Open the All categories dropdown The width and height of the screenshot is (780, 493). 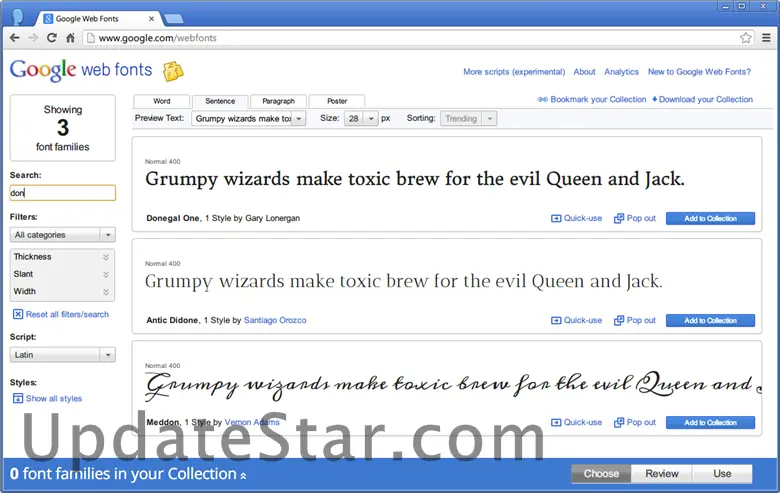pos(63,235)
